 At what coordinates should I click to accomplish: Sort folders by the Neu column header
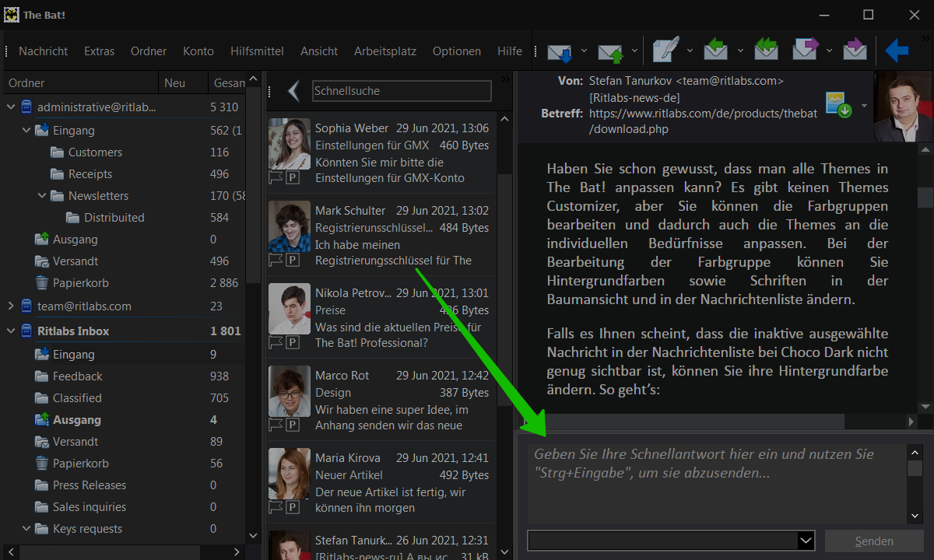pyautogui.click(x=184, y=83)
